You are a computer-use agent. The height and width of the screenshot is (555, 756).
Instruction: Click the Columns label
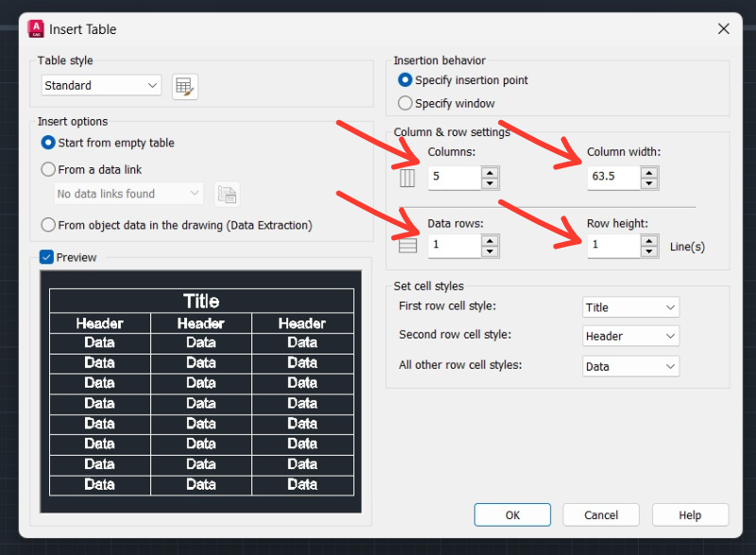point(452,151)
